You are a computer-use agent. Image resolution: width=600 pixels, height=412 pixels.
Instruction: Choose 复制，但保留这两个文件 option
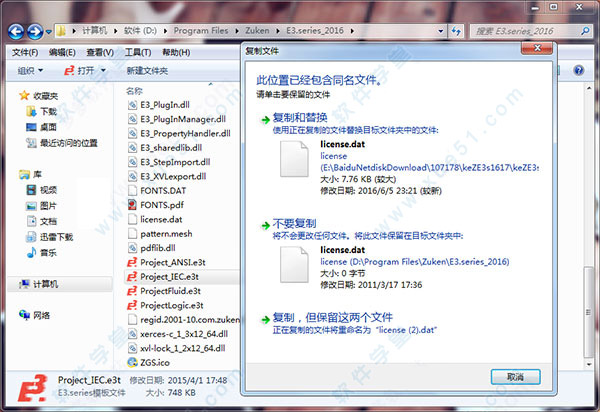333,317
